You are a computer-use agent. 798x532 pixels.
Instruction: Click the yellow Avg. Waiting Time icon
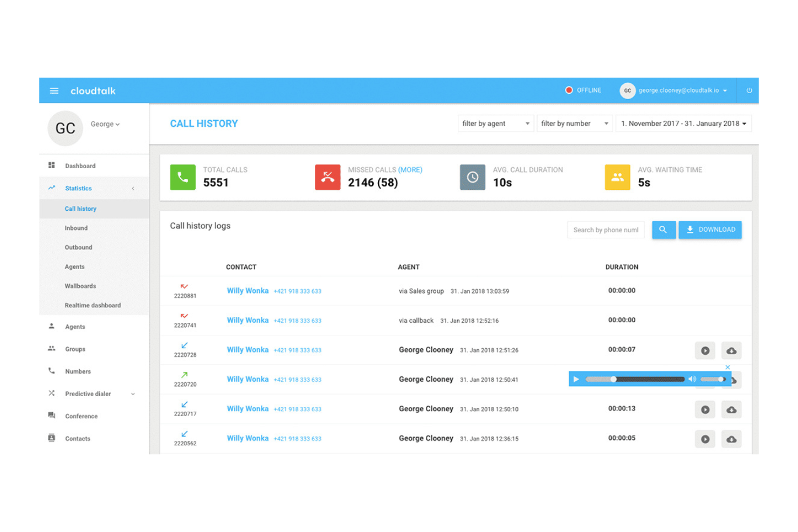(617, 177)
